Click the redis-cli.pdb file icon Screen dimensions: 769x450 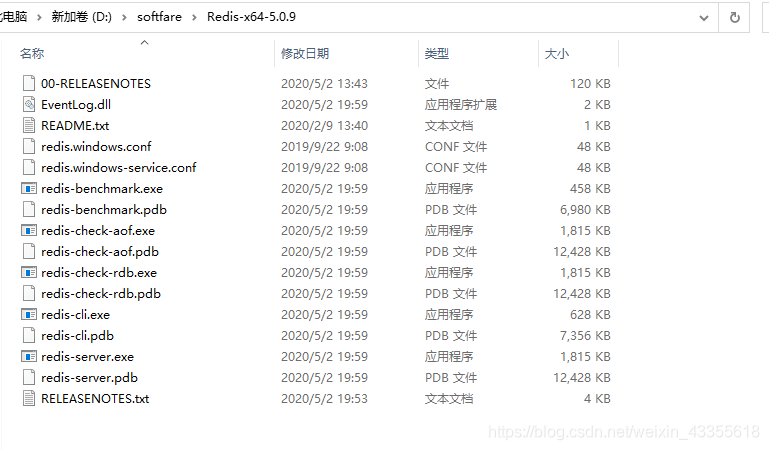(29, 336)
